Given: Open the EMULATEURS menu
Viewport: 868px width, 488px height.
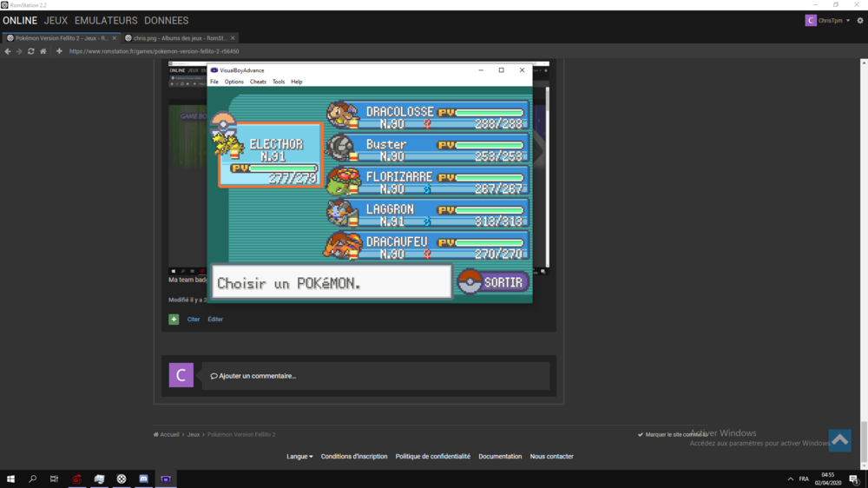Looking at the screenshot, I should tap(106, 21).
